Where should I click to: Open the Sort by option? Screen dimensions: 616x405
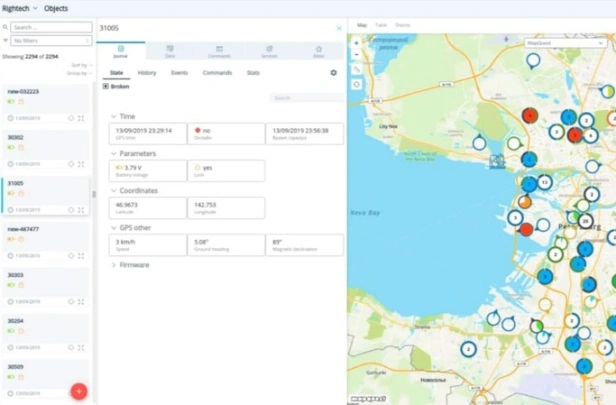click(x=82, y=65)
